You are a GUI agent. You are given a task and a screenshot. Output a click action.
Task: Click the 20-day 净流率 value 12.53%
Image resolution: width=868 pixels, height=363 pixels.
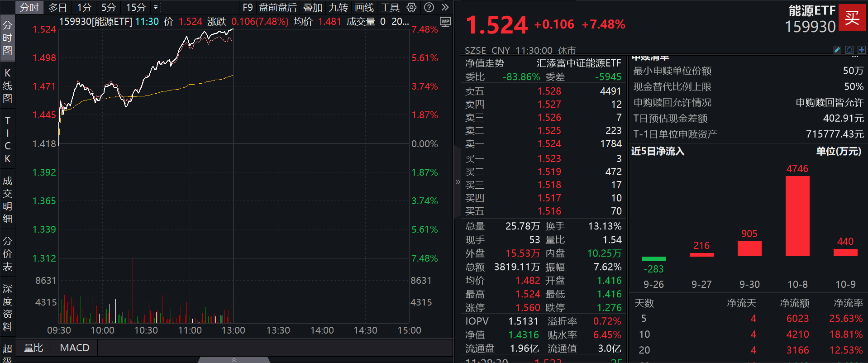point(846,350)
